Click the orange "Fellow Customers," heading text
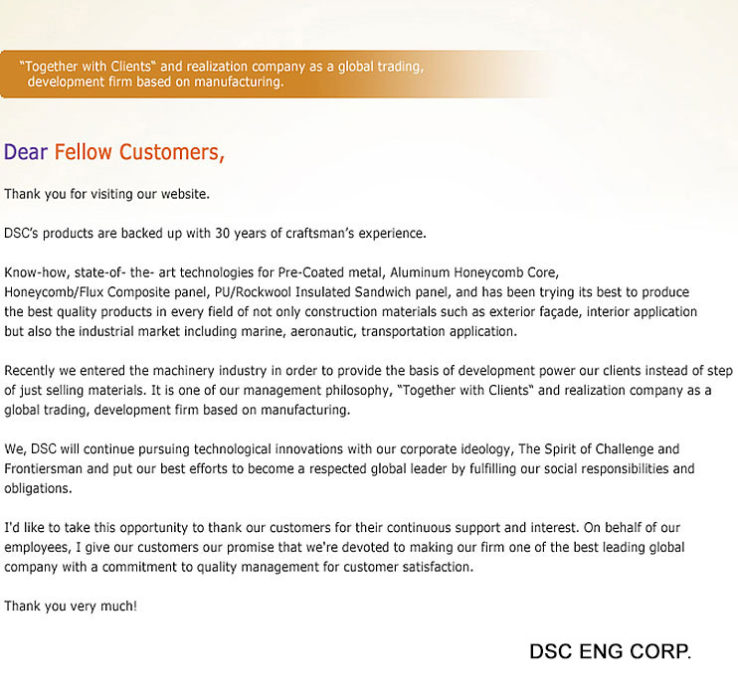738x700 pixels. pyautogui.click(x=139, y=152)
